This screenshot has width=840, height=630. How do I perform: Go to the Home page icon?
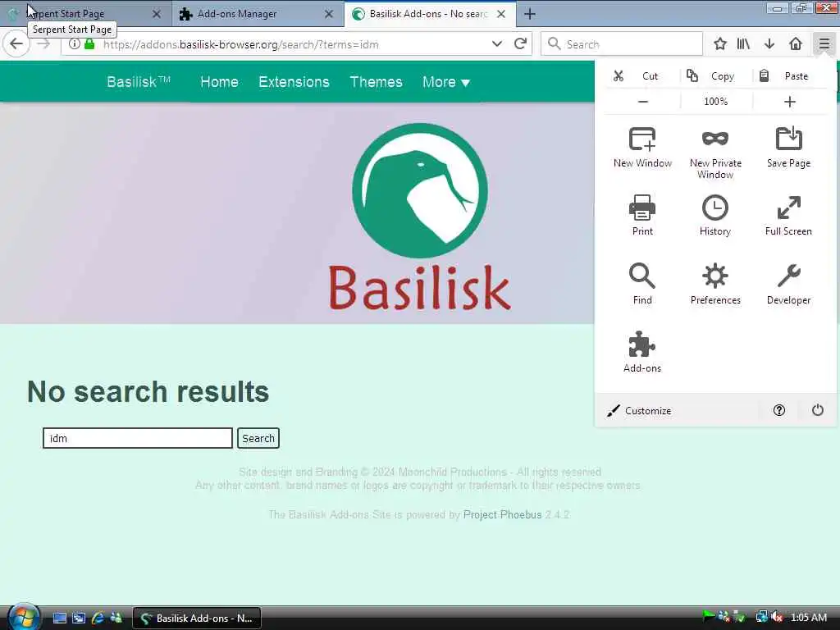point(796,44)
